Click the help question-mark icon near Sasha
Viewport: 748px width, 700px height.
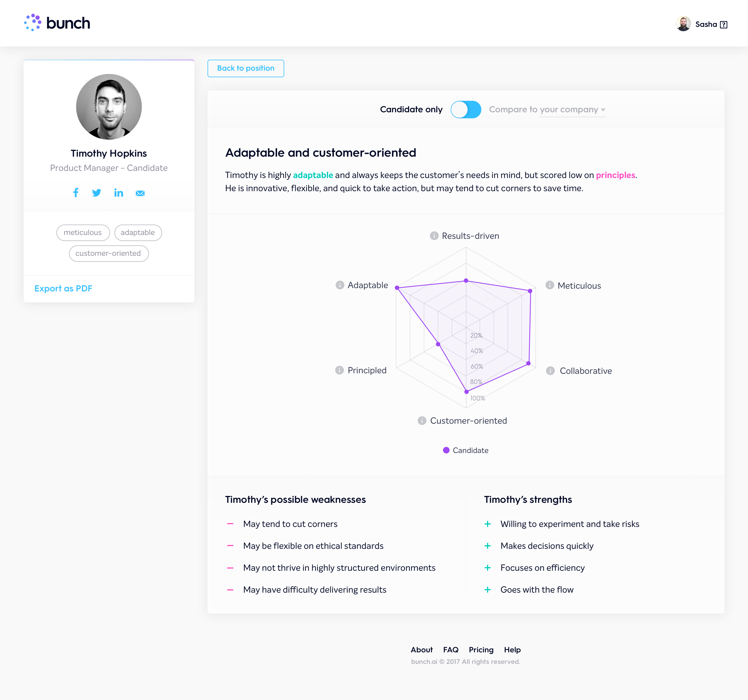[723, 24]
